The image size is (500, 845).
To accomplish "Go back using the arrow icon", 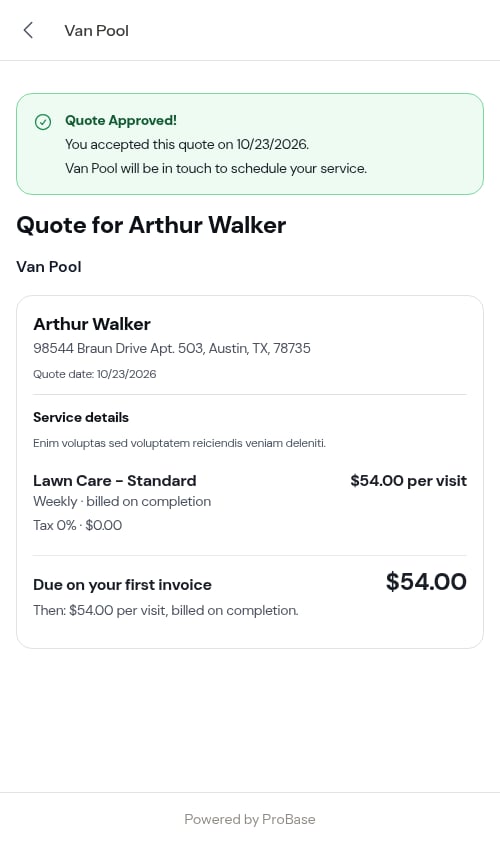I will 29,30.
